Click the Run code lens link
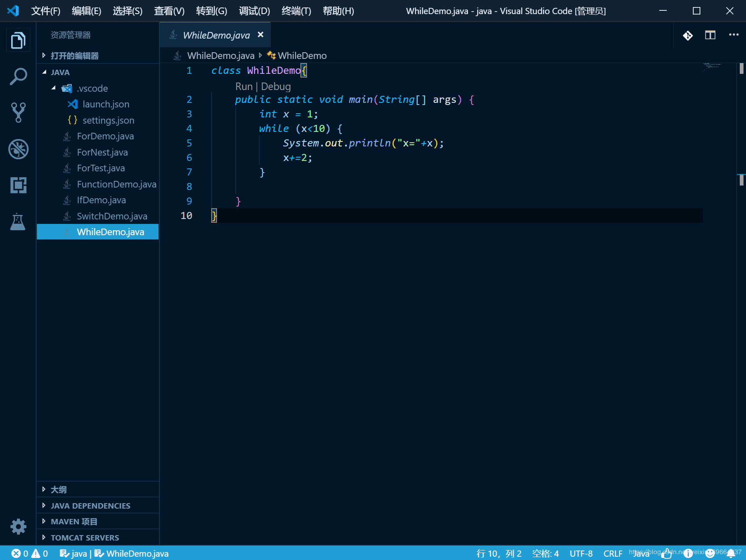 [244, 86]
